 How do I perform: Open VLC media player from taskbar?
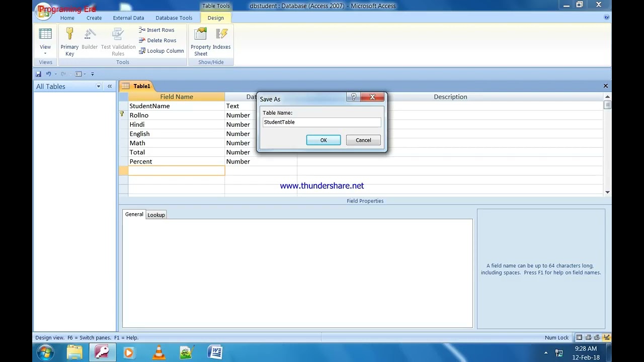click(158, 352)
